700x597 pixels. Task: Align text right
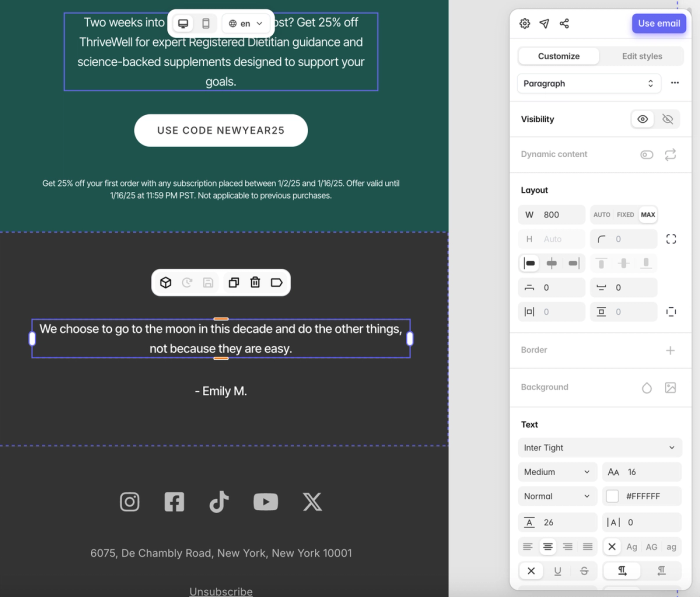(567, 547)
